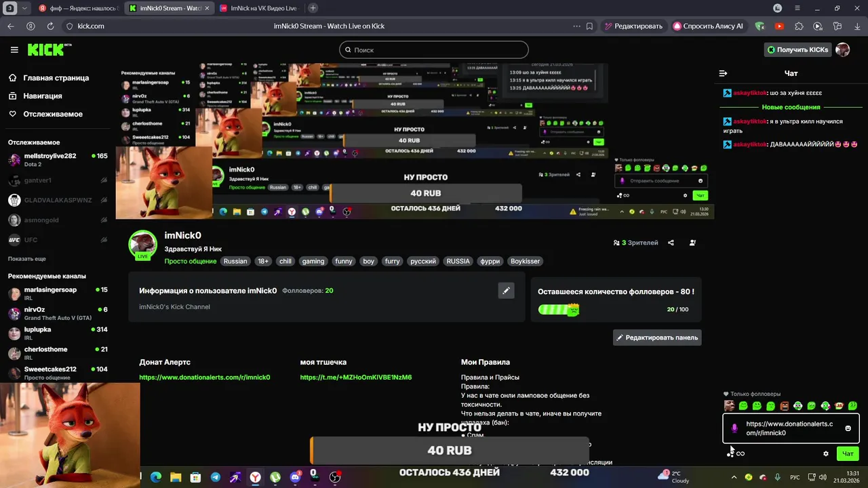Switch to the Яндекс search browser tab
Viewport: 868px width, 488px height.
click(x=79, y=8)
